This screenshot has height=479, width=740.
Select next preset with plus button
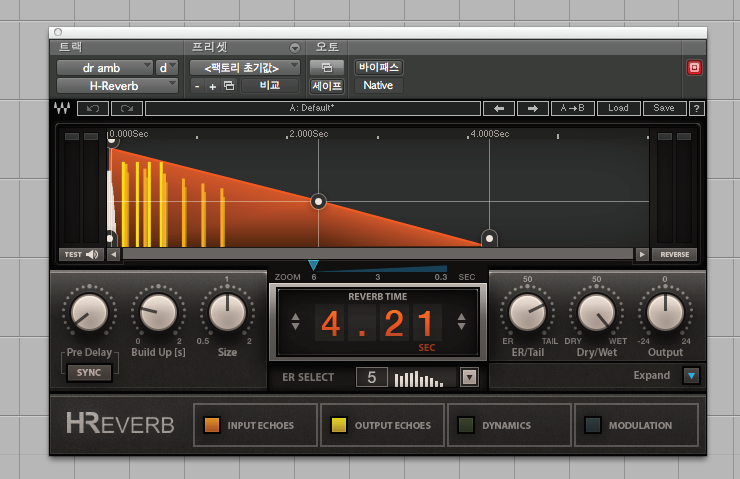click(213, 86)
